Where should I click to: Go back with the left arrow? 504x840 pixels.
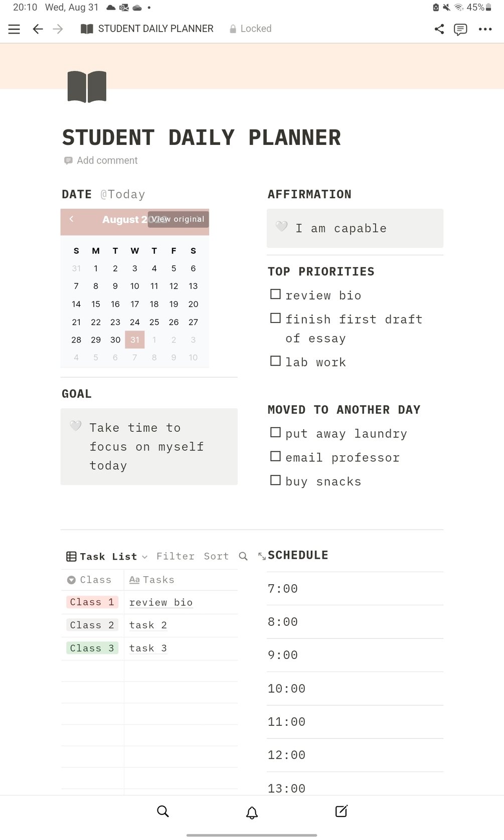click(x=38, y=29)
